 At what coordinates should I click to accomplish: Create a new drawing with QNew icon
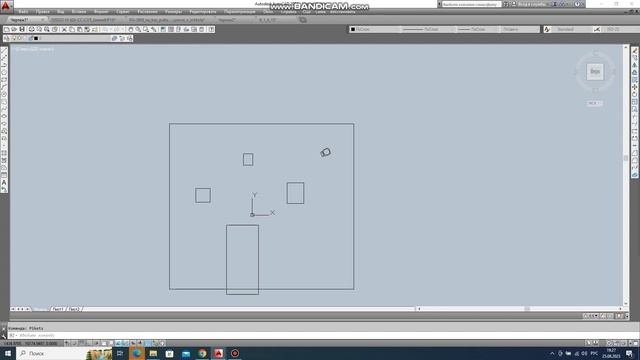tap(7, 29)
